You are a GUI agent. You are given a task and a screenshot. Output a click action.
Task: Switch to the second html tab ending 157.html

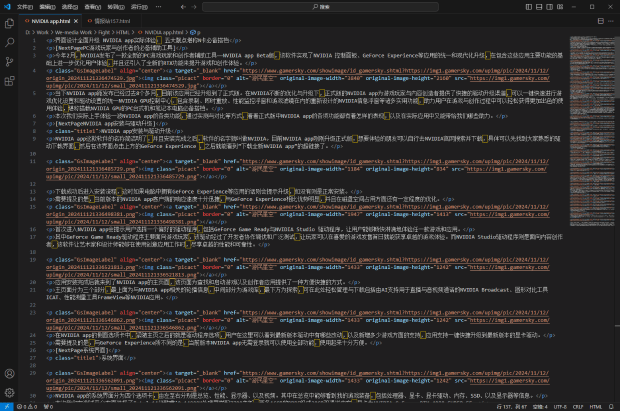pos(112,21)
